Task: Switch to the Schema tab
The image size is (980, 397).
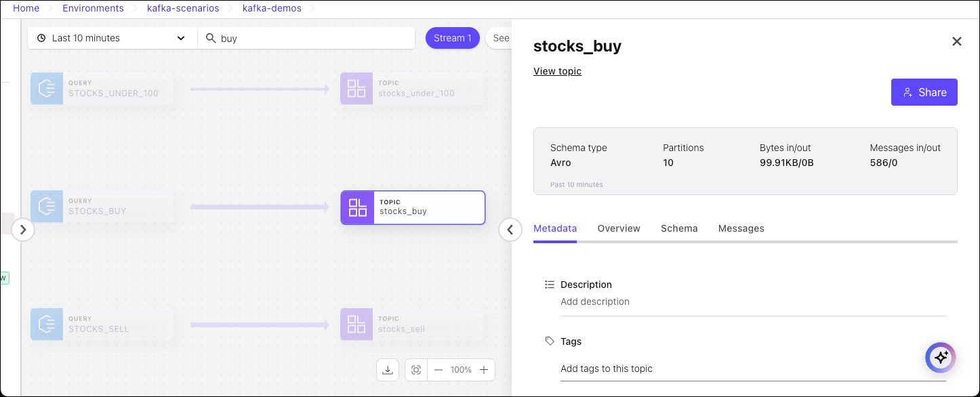Action: coord(679,228)
